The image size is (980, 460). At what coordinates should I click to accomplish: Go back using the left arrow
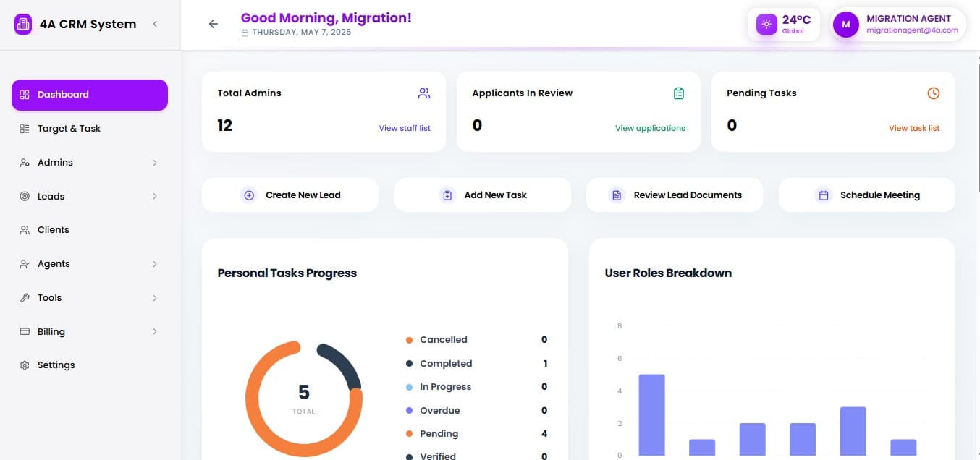click(x=213, y=24)
